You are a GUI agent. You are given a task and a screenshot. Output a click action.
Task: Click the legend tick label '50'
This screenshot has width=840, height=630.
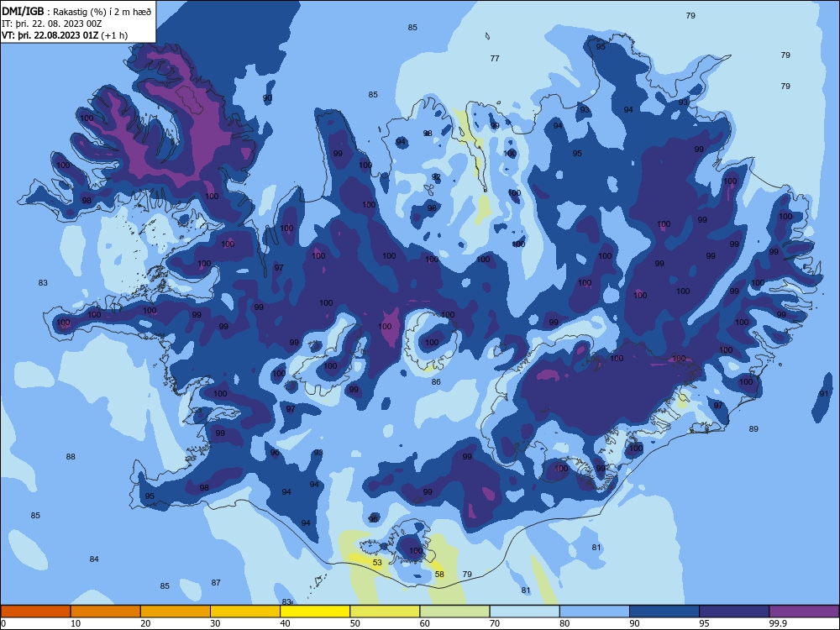click(x=354, y=623)
